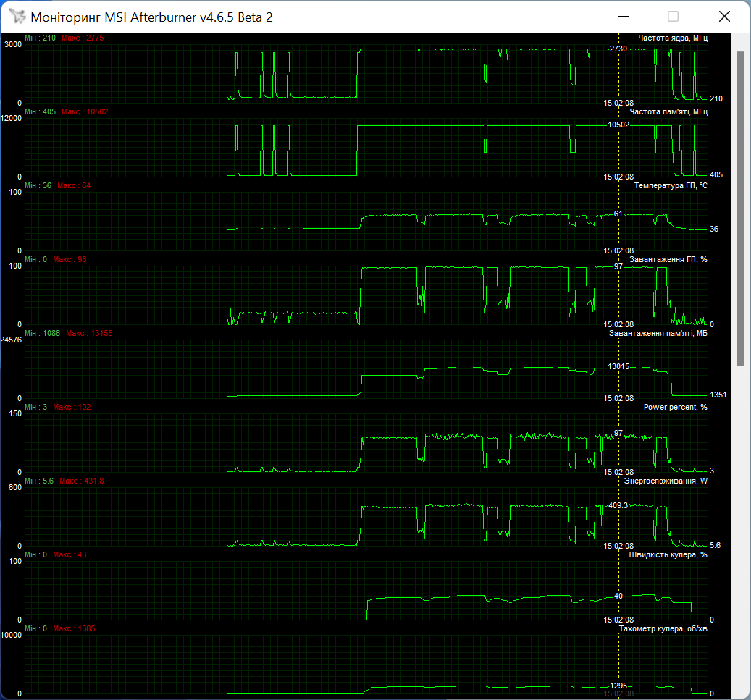Click the 10000 axis label of fan tachometer
This screenshot has width=751, height=700.
pos(12,635)
